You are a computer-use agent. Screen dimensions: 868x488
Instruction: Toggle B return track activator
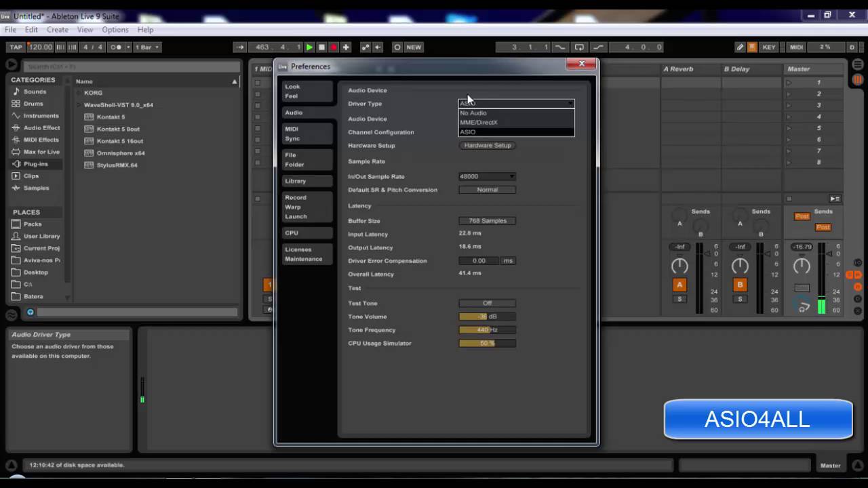[740, 285]
